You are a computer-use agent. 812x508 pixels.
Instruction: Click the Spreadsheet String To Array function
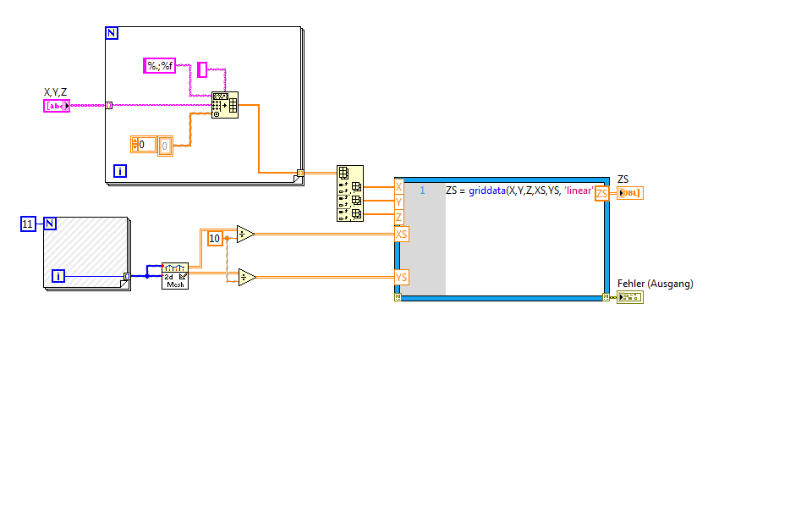(225, 105)
